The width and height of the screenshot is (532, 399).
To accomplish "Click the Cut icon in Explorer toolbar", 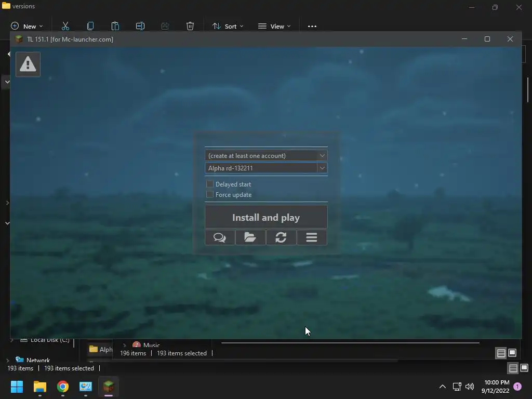I will coord(65,26).
